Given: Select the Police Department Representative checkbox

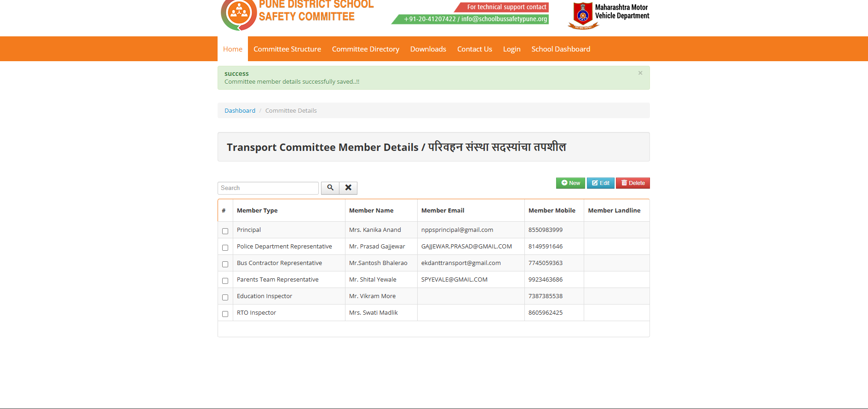Looking at the screenshot, I should click(x=225, y=248).
